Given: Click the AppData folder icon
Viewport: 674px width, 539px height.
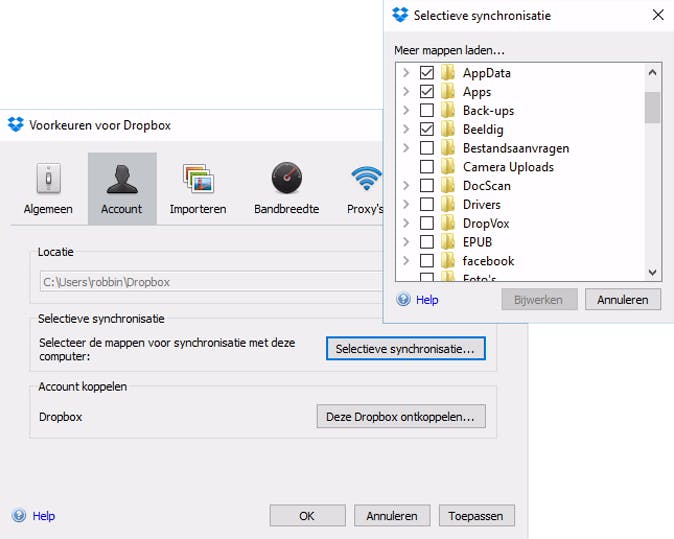Looking at the screenshot, I should coord(448,73).
